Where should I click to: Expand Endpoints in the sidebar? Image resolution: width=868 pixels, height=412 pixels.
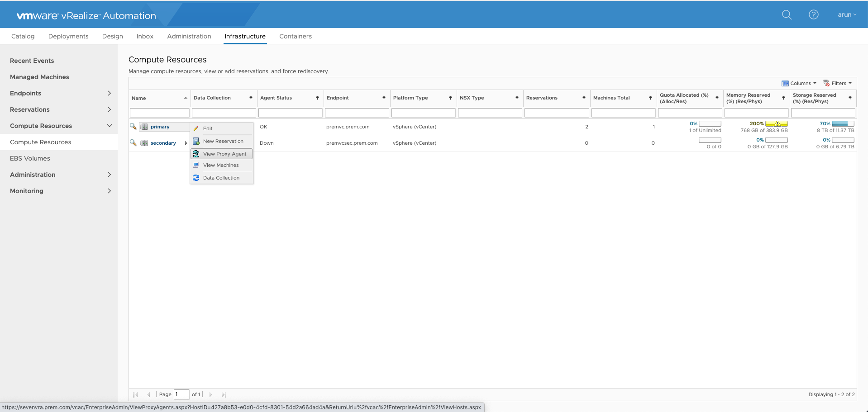click(x=109, y=93)
